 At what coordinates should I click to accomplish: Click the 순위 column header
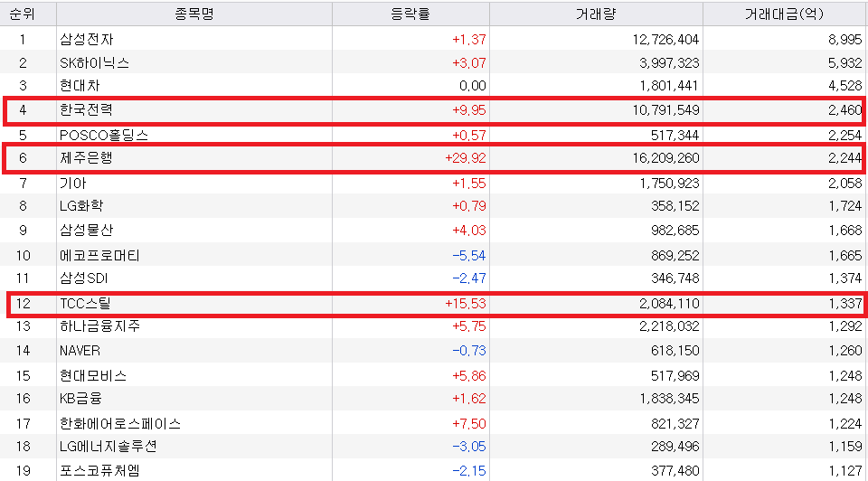(x=23, y=14)
